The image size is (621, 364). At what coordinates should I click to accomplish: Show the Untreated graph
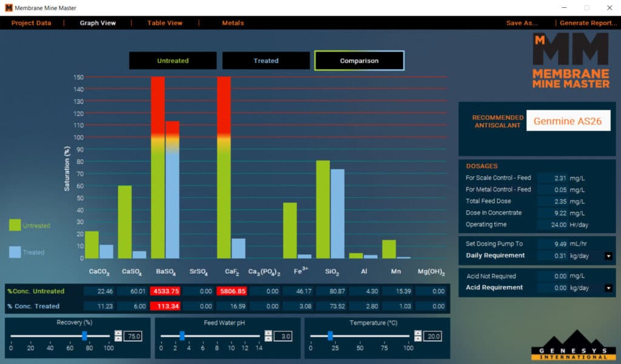173,61
